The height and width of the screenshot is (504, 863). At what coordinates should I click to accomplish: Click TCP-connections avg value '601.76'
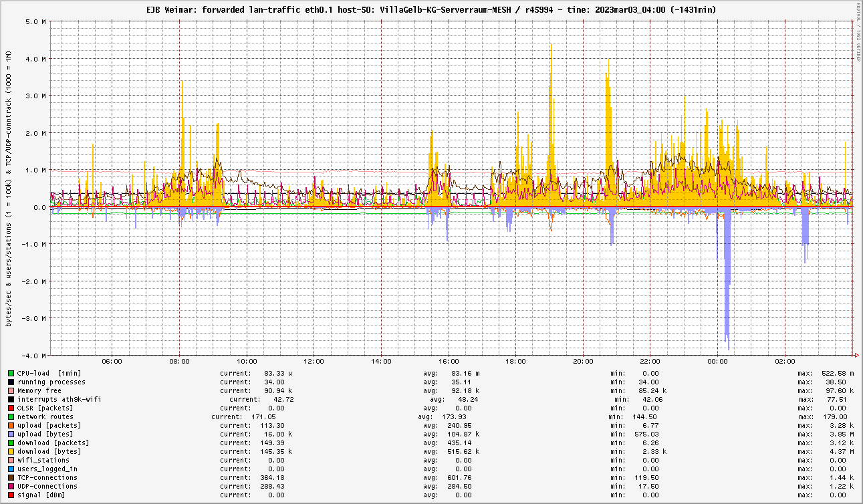(x=459, y=477)
